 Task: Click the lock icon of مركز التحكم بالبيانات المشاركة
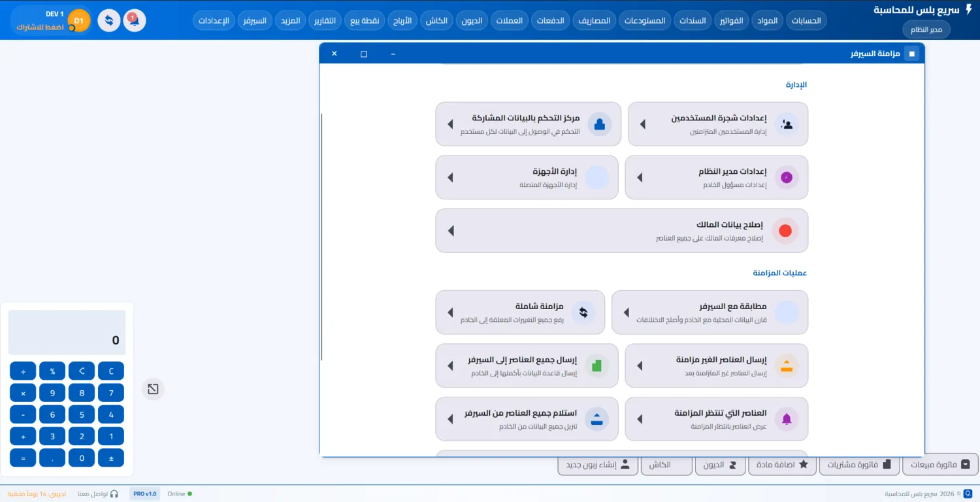click(x=599, y=124)
